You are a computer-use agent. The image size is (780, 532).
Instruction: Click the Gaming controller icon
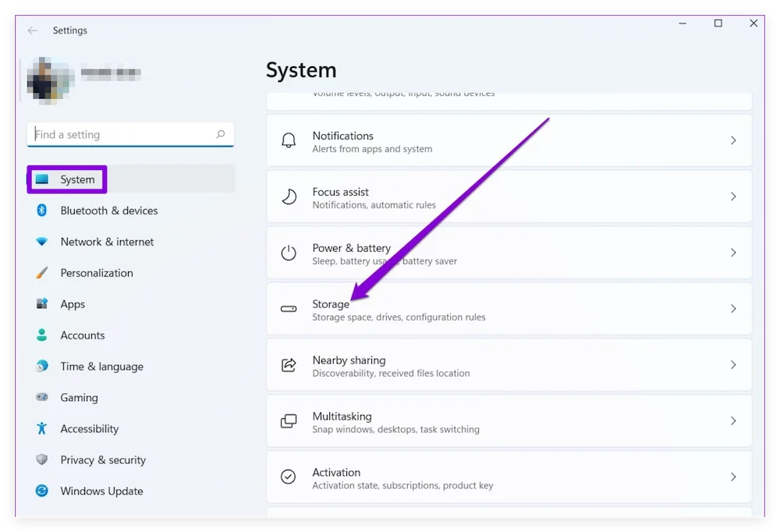(x=42, y=397)
